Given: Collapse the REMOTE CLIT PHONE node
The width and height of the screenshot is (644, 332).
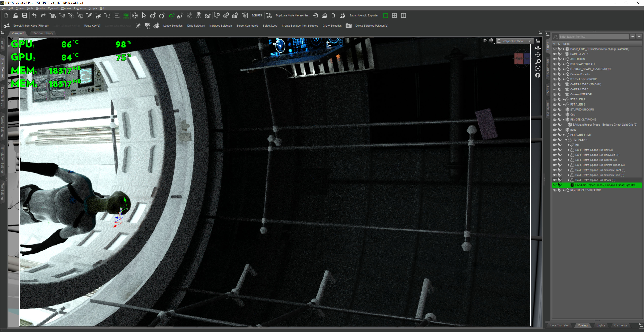Looking at the screenshot, I should 563,120.
